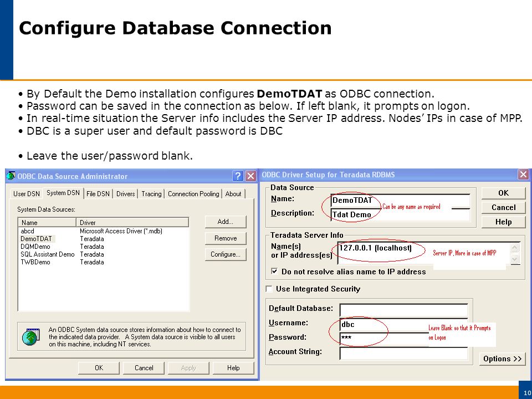Click the Username field
Image resolution: width=532 pixels, height=399 pixels.
[404, 324]
